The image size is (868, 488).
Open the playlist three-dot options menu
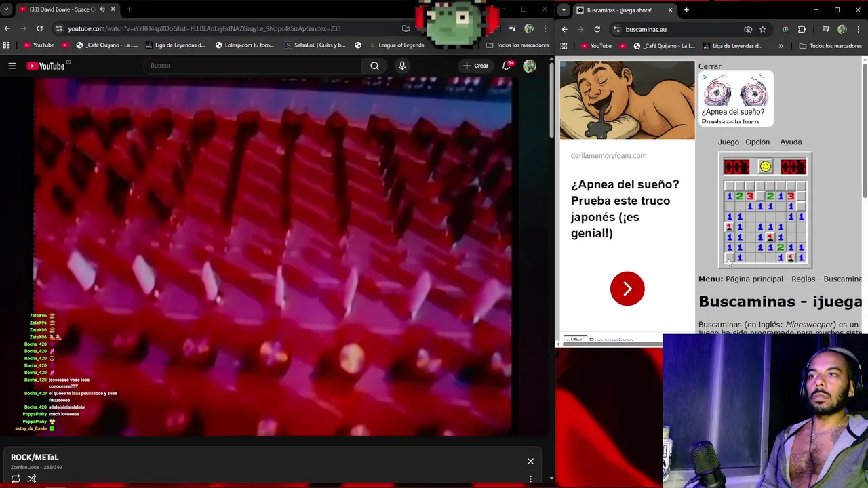[x=530, y=479]
